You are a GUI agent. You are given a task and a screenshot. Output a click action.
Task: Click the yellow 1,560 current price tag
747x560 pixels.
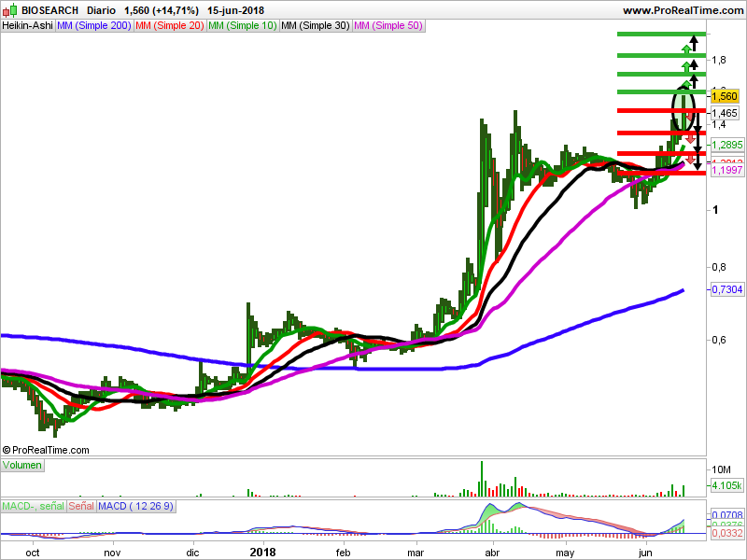[725, 96]
